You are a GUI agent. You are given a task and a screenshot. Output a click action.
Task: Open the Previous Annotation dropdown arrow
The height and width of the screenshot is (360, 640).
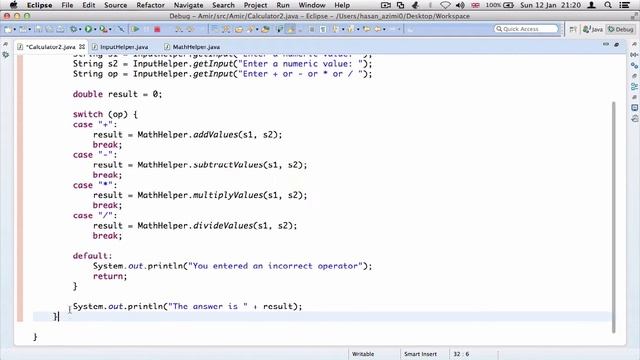(358, 29)
